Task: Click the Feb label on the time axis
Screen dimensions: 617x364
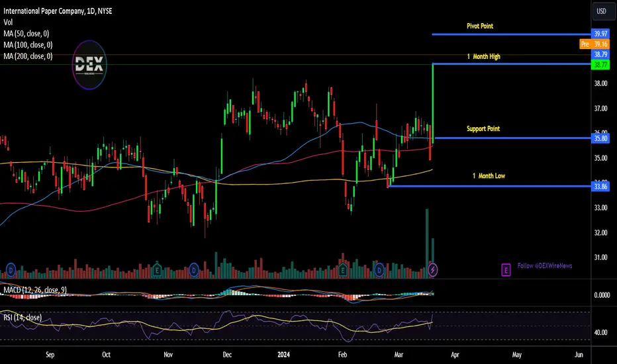Action: pos(343,355)
